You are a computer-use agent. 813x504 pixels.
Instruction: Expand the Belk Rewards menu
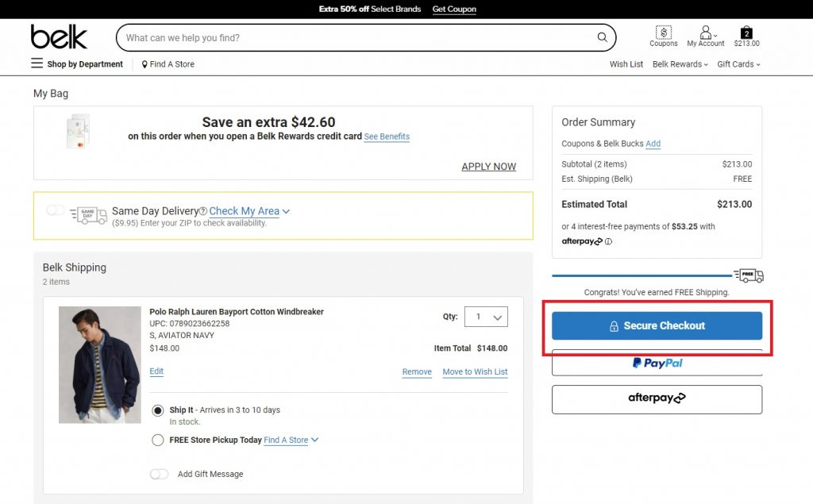tap(680, 64)
